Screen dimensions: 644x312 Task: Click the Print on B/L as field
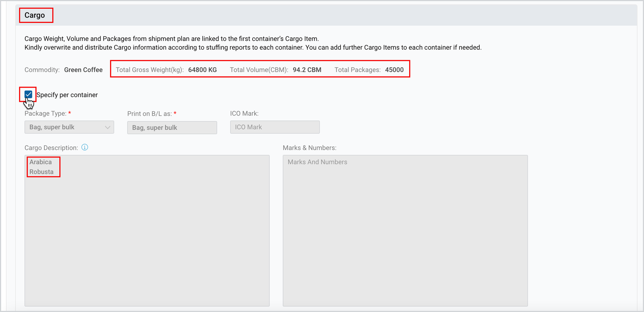pyautogui.click(x=172, y=128)
